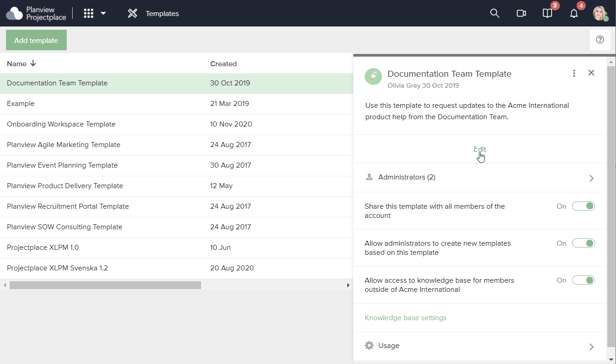Click the Administrators person icon

tap(369, 177)
